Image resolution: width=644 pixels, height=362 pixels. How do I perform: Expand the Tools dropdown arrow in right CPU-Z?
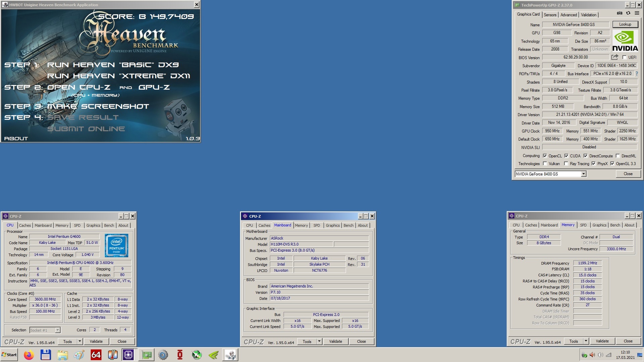pos(586,341)
